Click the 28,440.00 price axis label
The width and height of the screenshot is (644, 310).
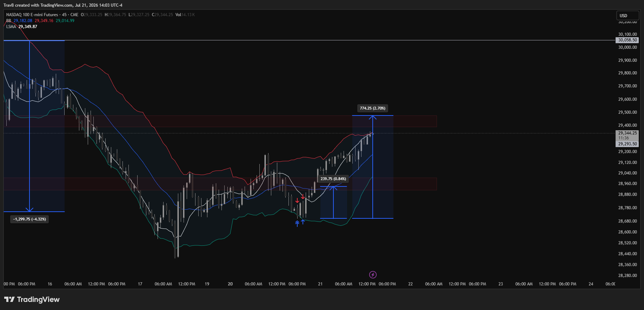point(628,254)
